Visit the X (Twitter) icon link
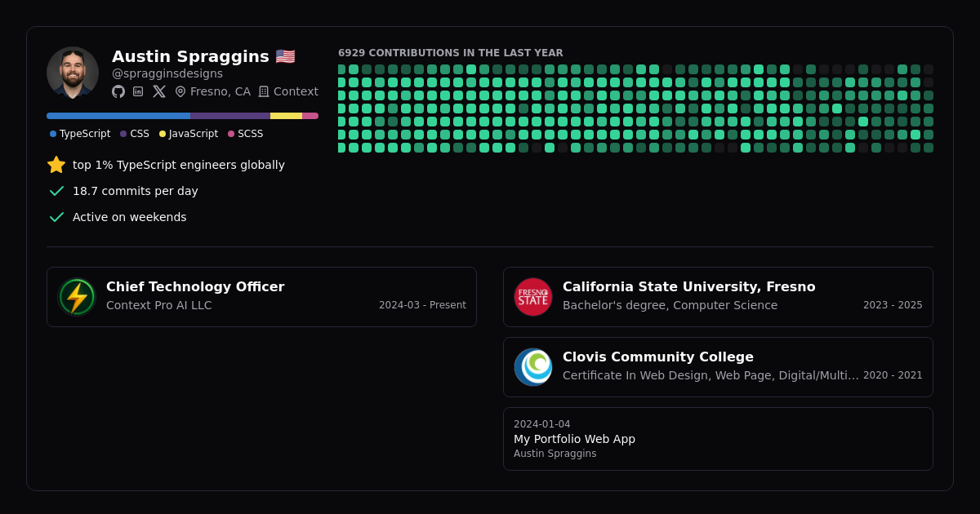The image size is (980, 514). tap(159, 91)
